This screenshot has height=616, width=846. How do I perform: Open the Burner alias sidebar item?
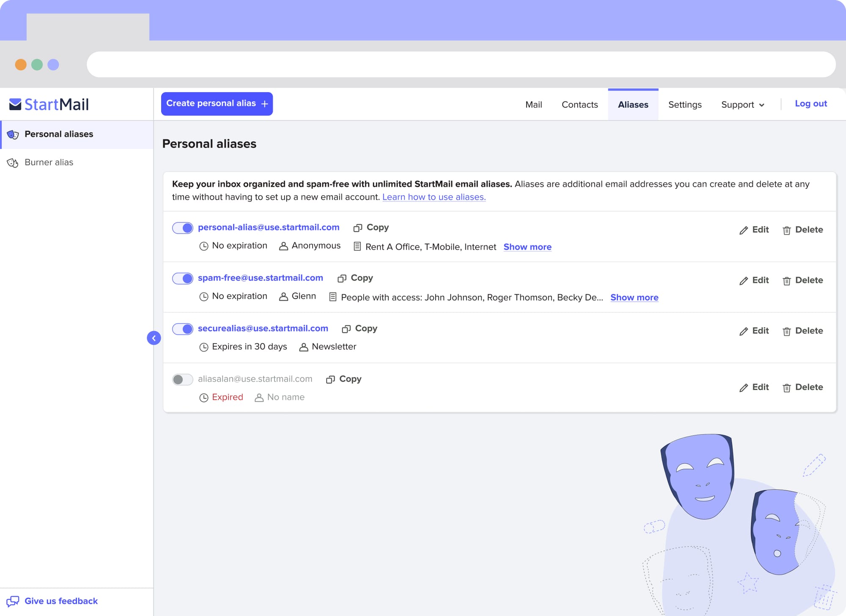click(x=49, y=162)
